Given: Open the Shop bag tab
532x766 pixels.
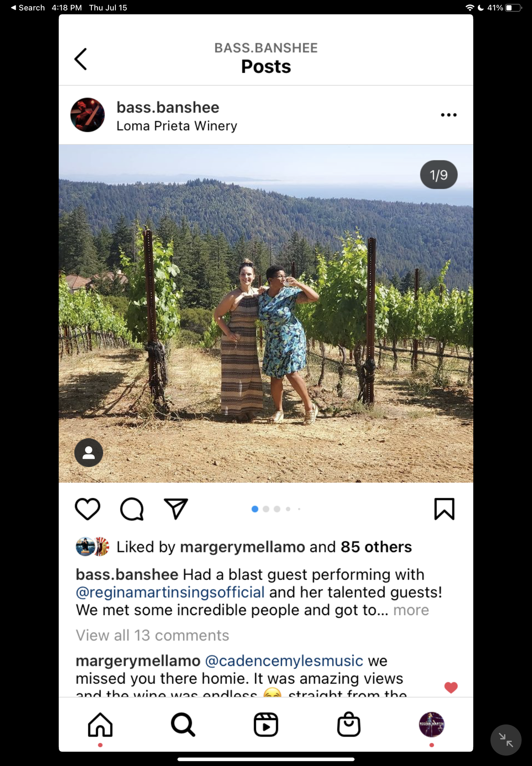Looking at the screenshot, I should [349, 725].
